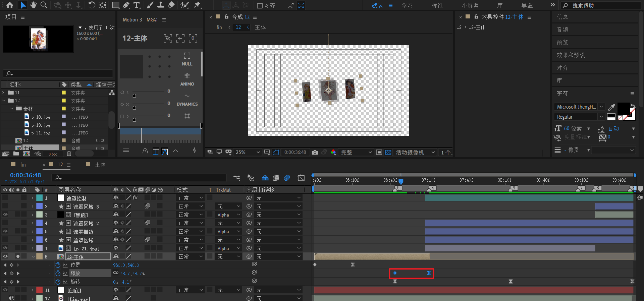The width and height of the screenshot is (644, 301).
Task: Switch to 学习 workspace
Action: pyautogui.click(x=407, y=5)
